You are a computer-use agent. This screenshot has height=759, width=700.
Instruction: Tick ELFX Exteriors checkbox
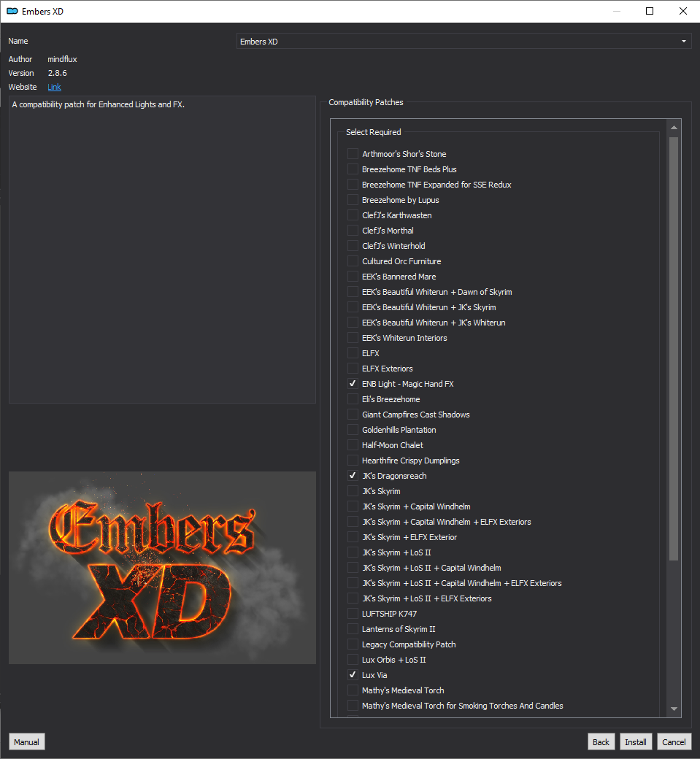tap(353, 369)
